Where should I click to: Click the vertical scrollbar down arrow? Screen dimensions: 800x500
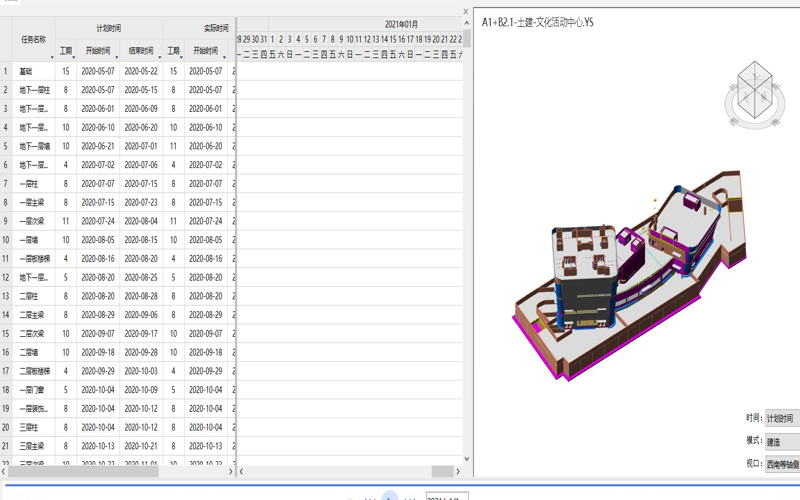point(466,459)
